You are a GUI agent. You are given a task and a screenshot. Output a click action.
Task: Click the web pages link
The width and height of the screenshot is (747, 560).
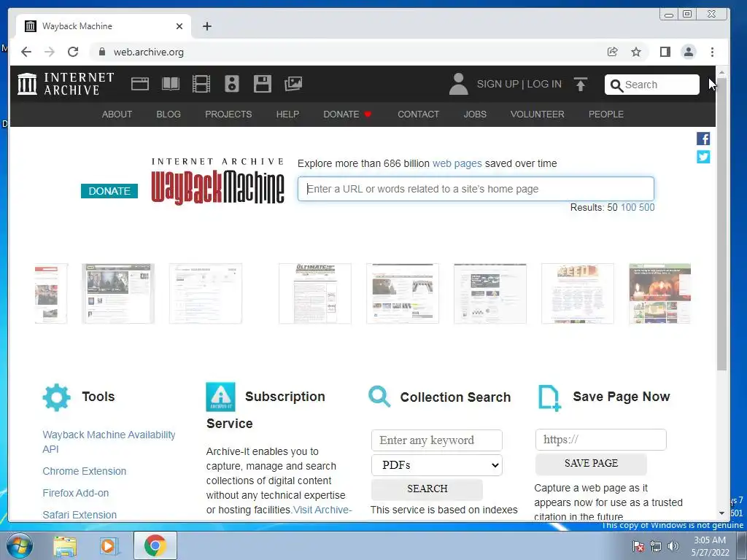click(x=457, y=163)
